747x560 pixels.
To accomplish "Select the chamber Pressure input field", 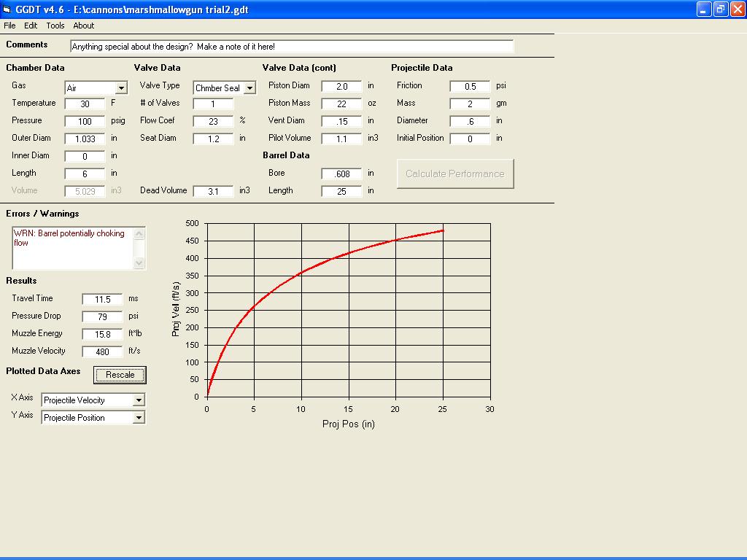I will pos(85,121).
